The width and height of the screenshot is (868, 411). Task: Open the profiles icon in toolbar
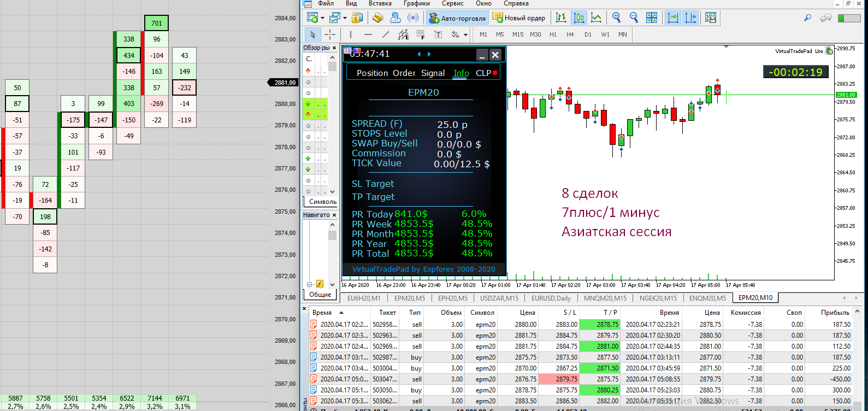(x=335, y=18)
